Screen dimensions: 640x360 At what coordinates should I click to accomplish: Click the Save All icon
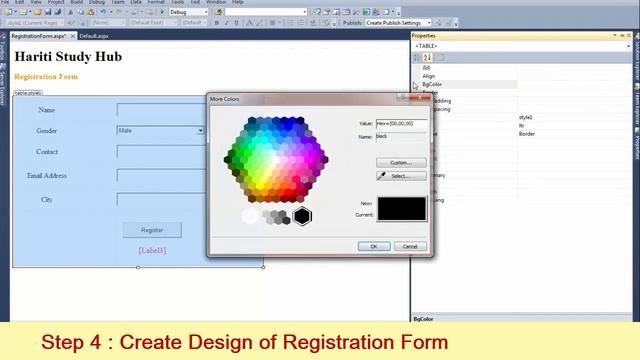(58, 12)
